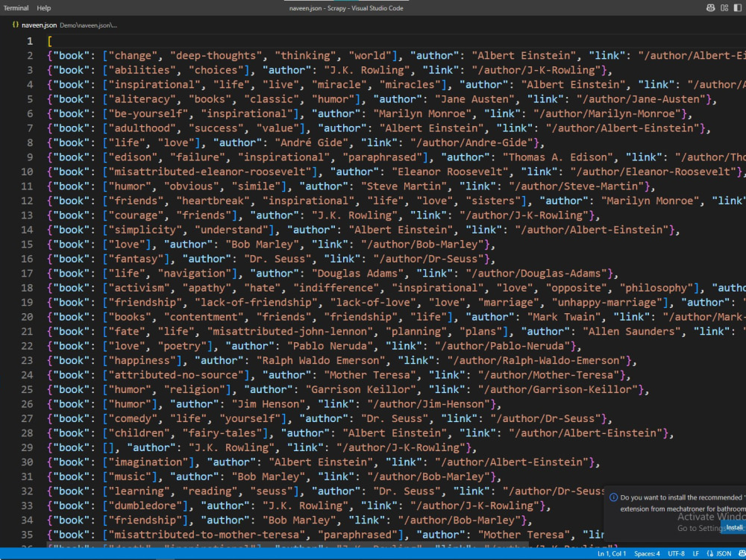Click line number 15 in the gutter
746x560 pixels.
[x=27, y=245]
